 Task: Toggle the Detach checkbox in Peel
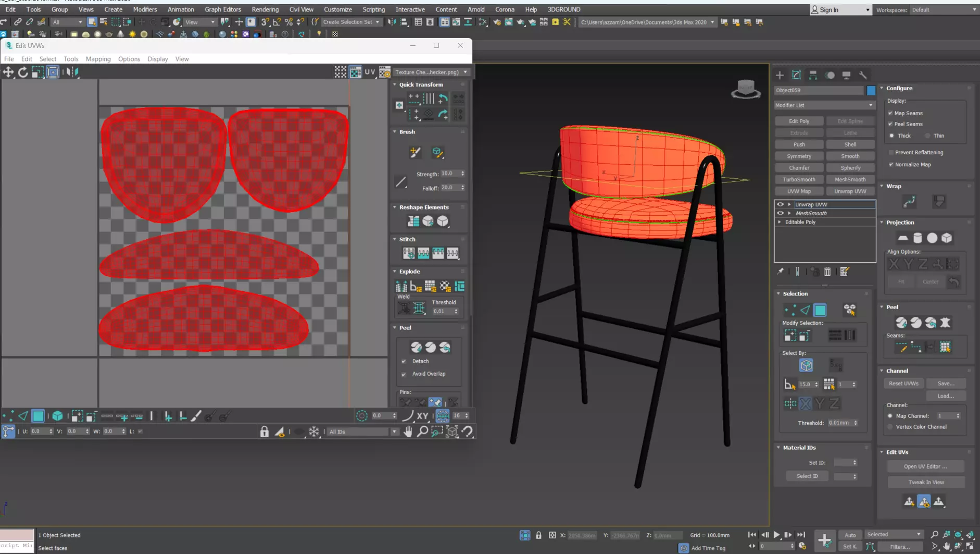point(404,361)
